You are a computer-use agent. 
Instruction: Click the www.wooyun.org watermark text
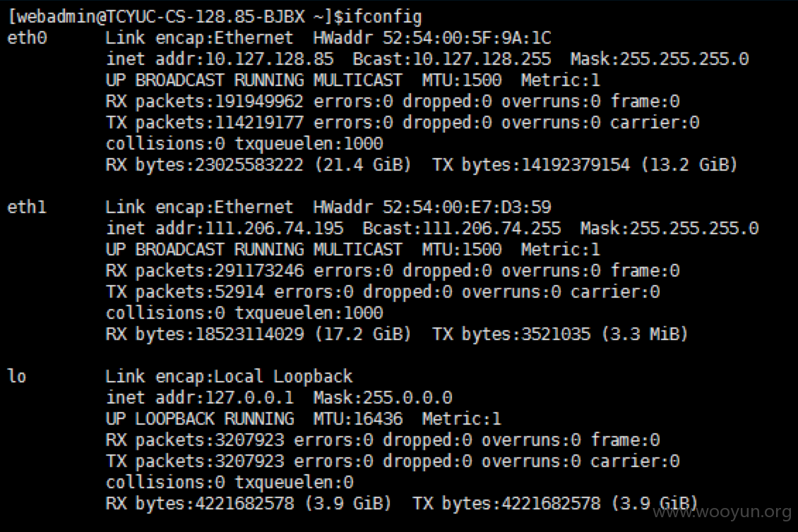click(x=722, y=511)
